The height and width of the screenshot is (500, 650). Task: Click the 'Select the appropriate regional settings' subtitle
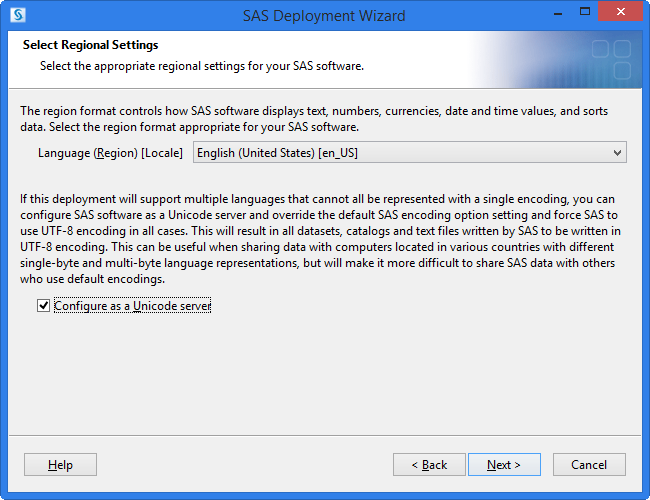pyautogui.click(x=201, y=66)
